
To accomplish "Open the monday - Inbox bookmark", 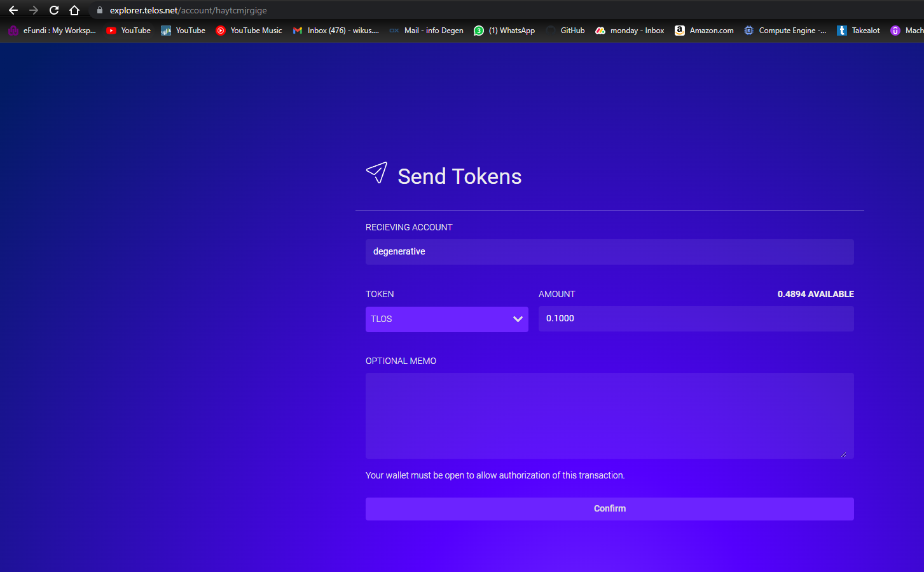I will (629, 30).
